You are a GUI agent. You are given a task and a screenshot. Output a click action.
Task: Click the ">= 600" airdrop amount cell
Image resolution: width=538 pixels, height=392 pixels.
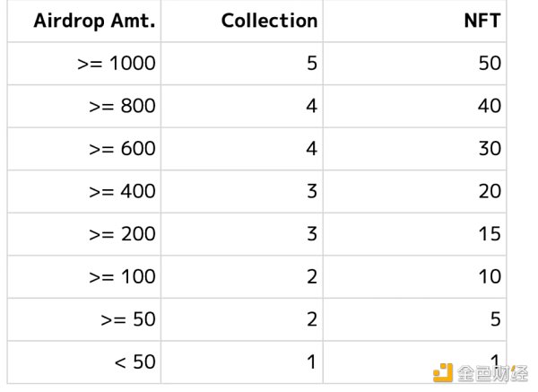tap(123, 149)
